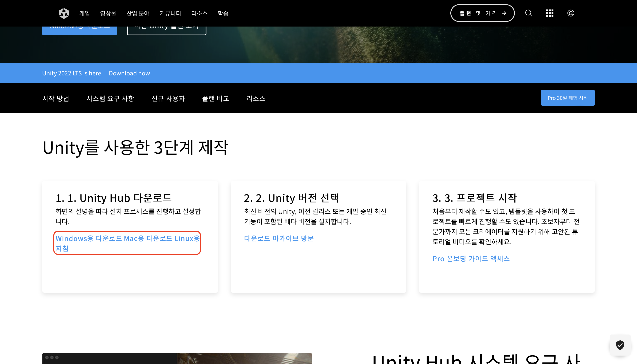Image resolution: width=637 pixels, height=364 pixels.
Task: Open the 학습 menu
Action: coord(223,13)
